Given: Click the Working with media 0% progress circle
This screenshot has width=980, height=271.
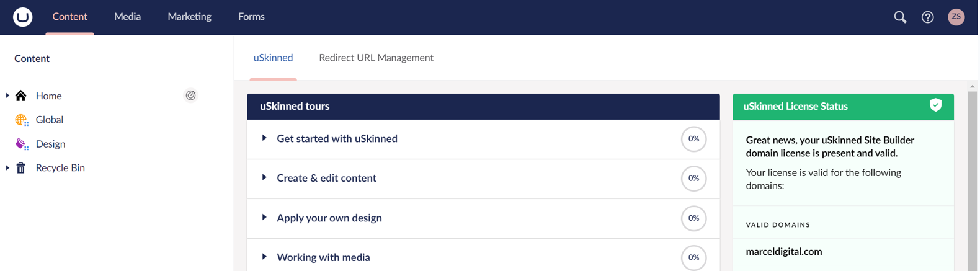Looking at the screenshot, I should pos(693,257).
